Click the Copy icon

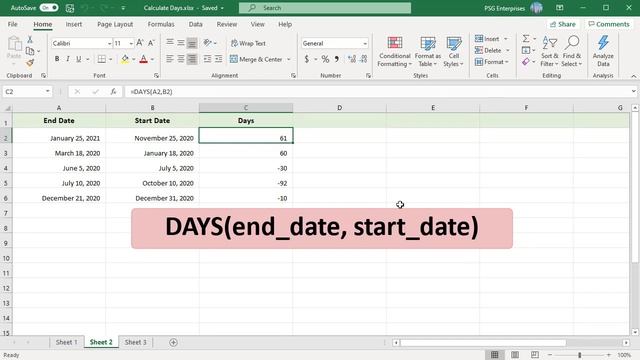(x=30, y=51)
